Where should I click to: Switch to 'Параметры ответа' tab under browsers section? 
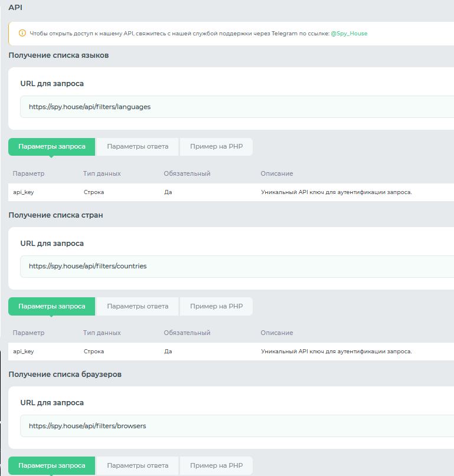point(138,465)
